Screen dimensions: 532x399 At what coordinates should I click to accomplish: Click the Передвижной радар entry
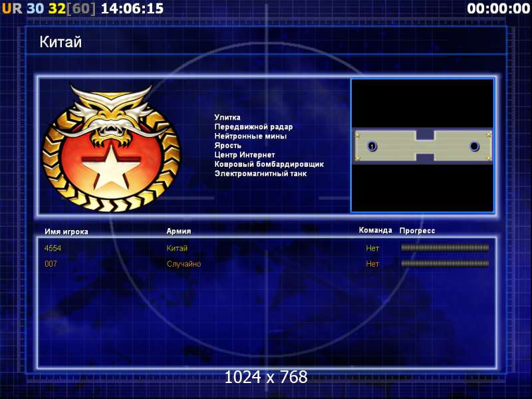click(253, 127)
